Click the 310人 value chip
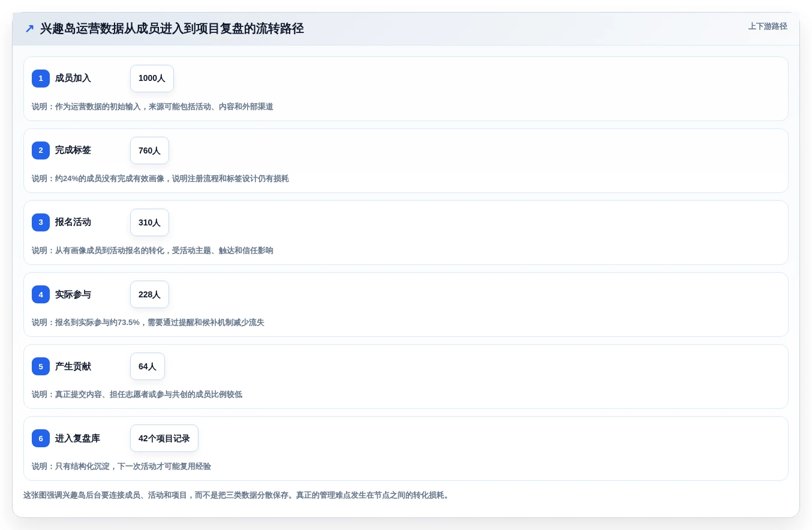Image resolution: width=812 pixels, height=530 pixels. [149, 222]
